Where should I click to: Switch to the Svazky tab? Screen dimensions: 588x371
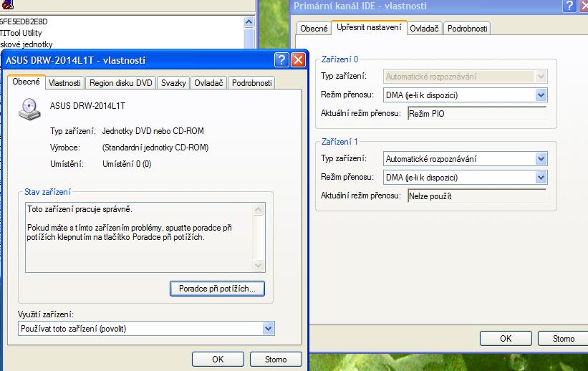(173, 83)
